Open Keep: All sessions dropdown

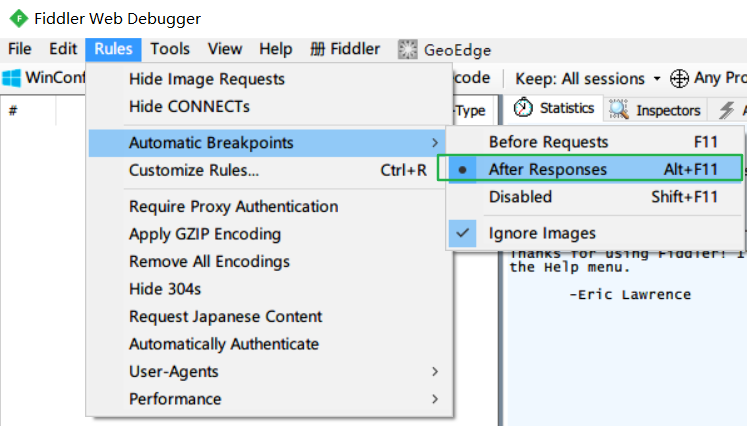point(588,79)
